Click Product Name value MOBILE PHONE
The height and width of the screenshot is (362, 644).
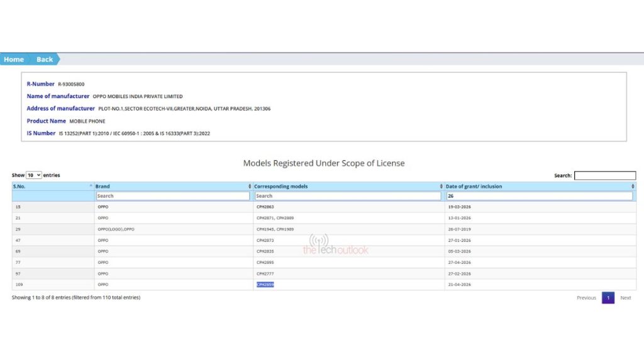(x=87, y=121)
